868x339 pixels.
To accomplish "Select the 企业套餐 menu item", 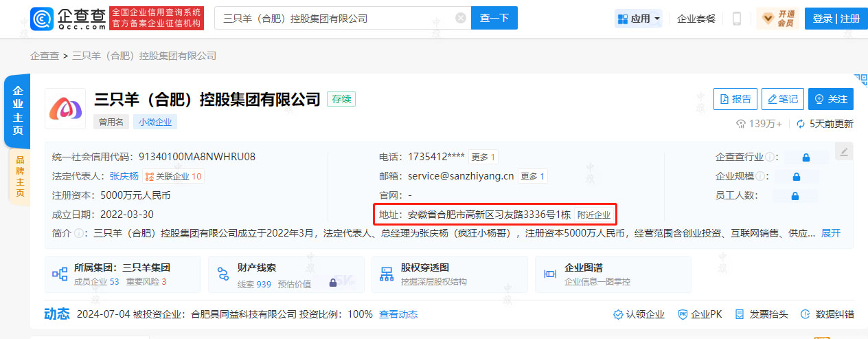I will click(696, 19).
